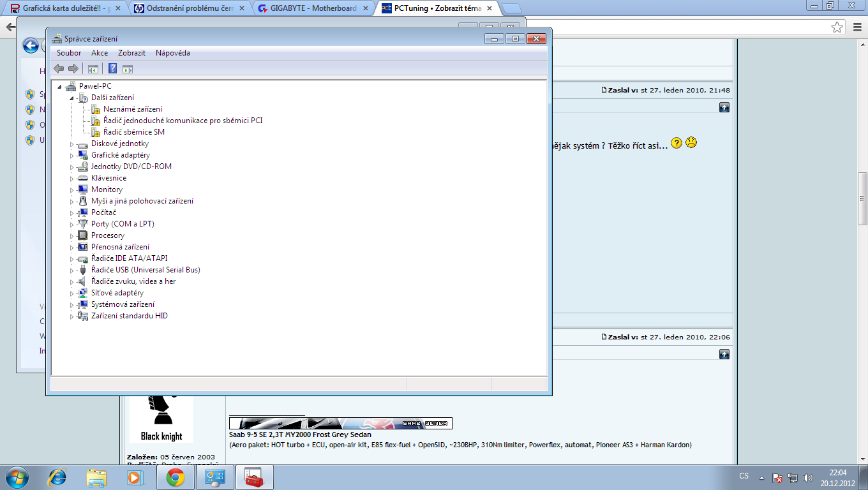
Task: Open Help via the blue question mark icon
Action: pos(112,69)
